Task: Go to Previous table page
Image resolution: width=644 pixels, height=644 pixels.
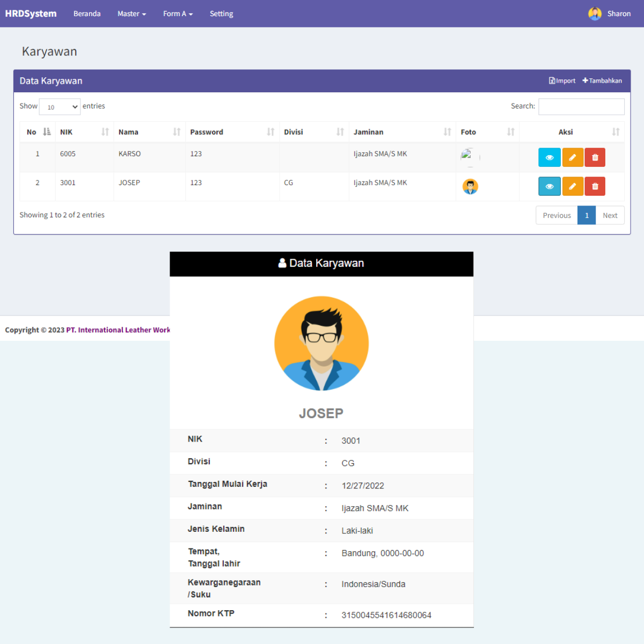Action: point(557,215)
